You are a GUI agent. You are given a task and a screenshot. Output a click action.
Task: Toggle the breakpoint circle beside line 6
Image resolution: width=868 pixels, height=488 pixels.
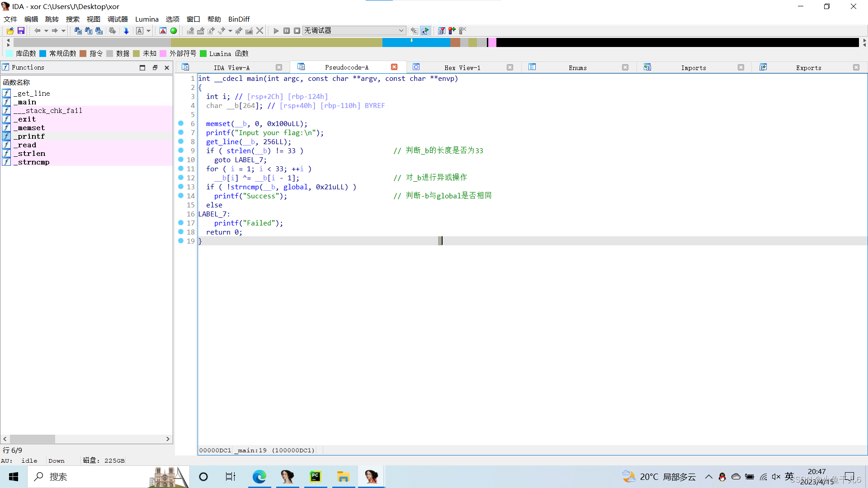click(180, 124)
